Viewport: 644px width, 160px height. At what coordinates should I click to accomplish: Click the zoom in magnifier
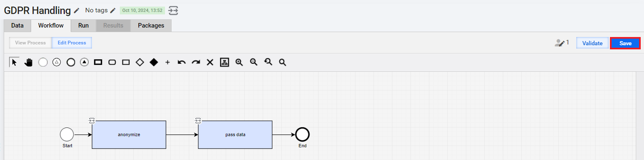point(239,62)
